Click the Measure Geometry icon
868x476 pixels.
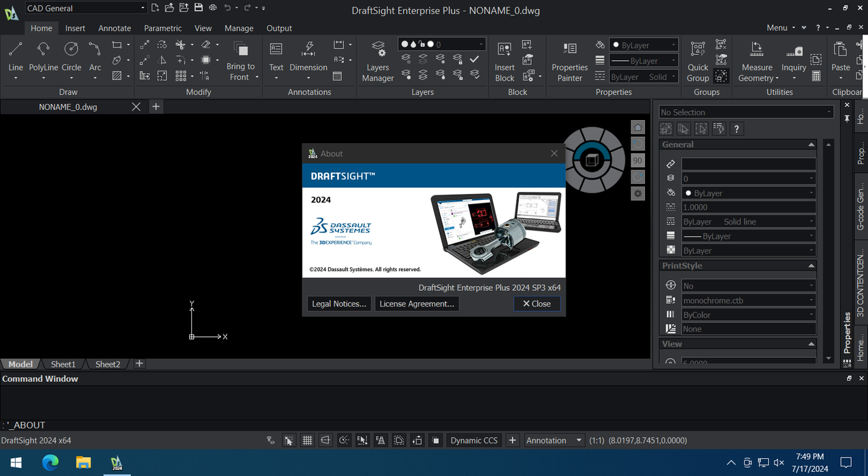757,49
